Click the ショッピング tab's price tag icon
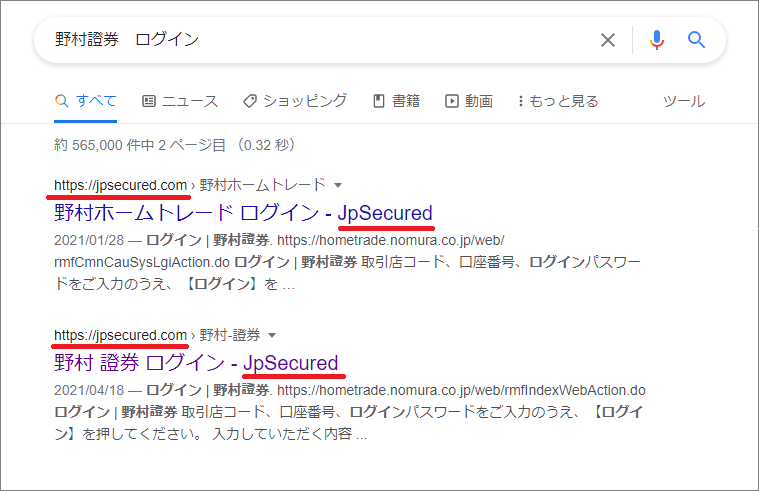Image resolution: width=759 pixels, height=491 pixels. click(250, 101)
